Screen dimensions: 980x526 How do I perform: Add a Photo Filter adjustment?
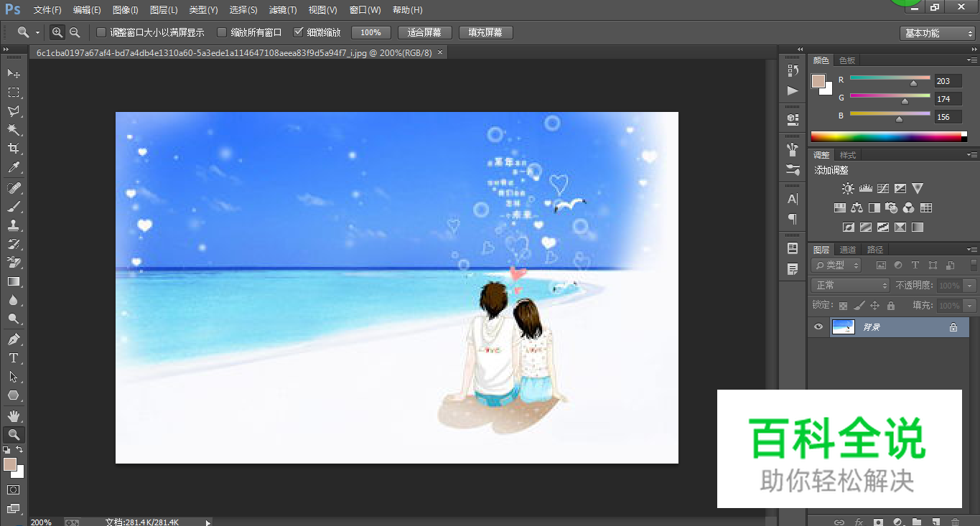tap(891, 208)
